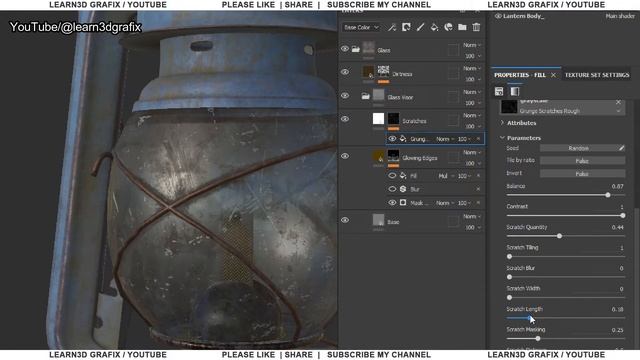This screenshot has height=360, width=640.
Task: Click the Balance slider handle
Action: tap(608, 195)
